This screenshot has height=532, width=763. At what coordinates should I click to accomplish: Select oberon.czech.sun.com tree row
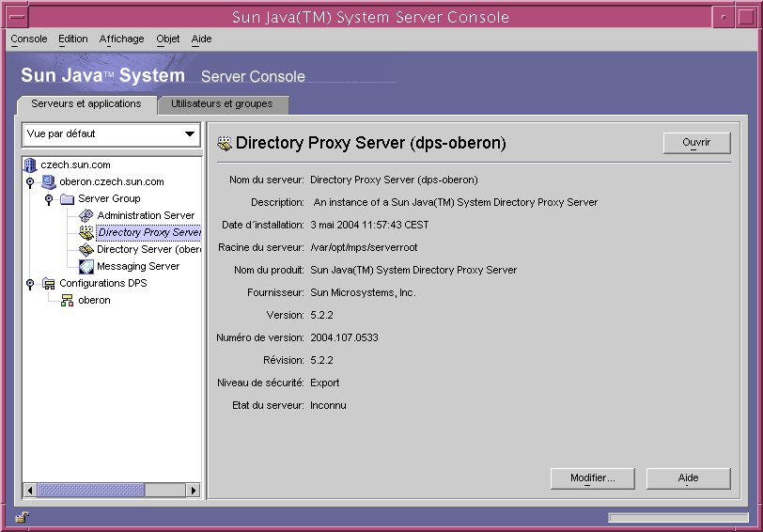click(112, 182)
